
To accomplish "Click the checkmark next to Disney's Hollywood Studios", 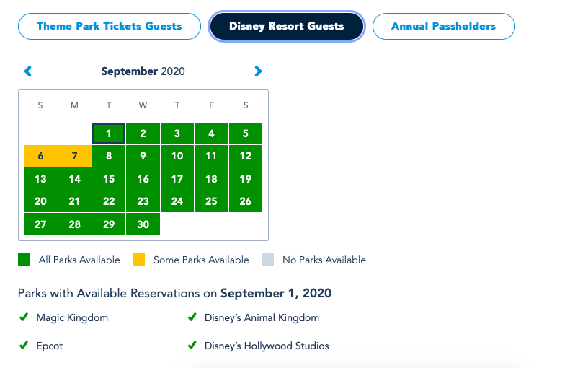I will click(x=192, y=346).
